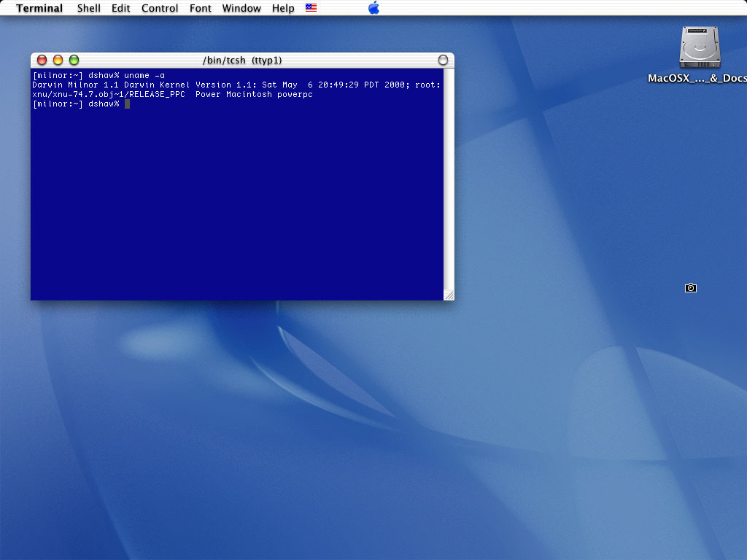Screen dimensions: 747x560
Task: Open the Font menu
Action: (x=200, y=8)
